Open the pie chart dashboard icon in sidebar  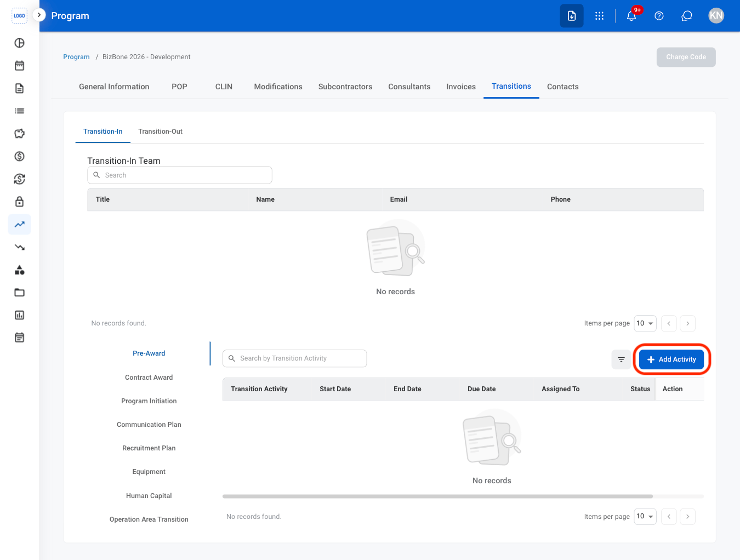pos(19,43)
